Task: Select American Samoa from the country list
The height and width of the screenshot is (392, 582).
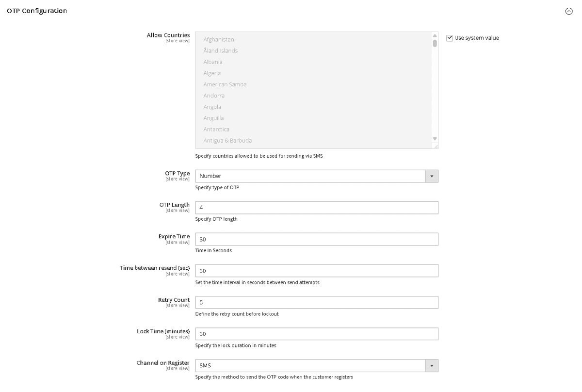Action: [x=225, y=84]
